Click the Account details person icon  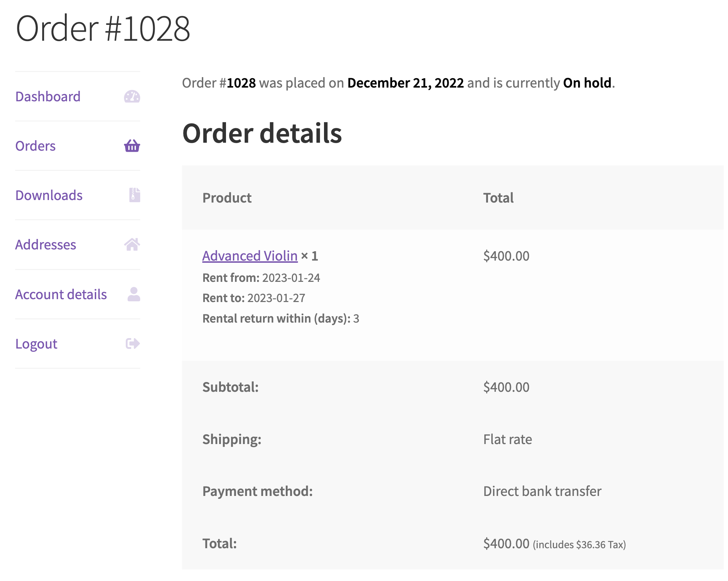pyautogui.click(x=133, y=294)
